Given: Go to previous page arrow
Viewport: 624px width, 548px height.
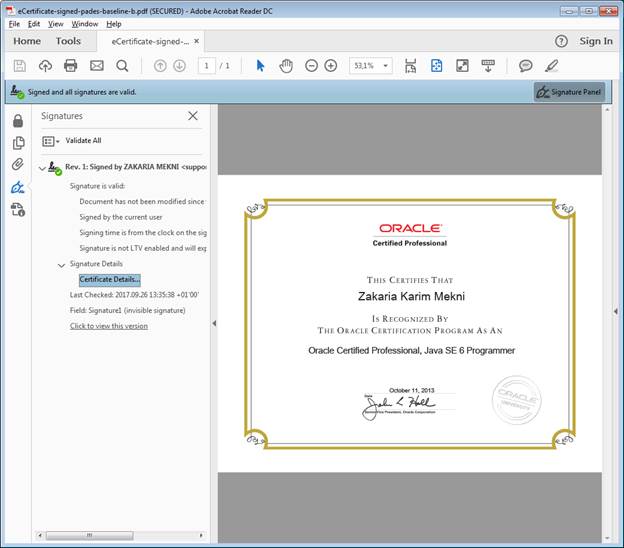Looking at the screenshot, I should [x=160, y=66].
